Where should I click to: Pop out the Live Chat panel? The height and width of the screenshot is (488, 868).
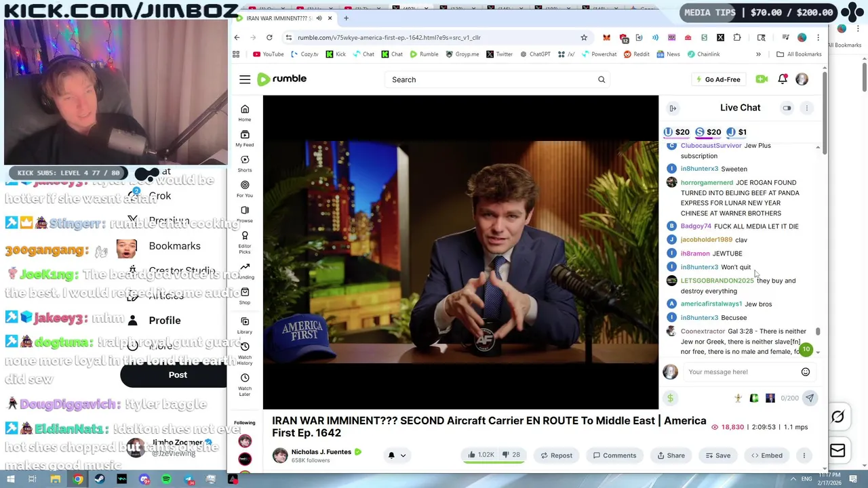point(673,108)
